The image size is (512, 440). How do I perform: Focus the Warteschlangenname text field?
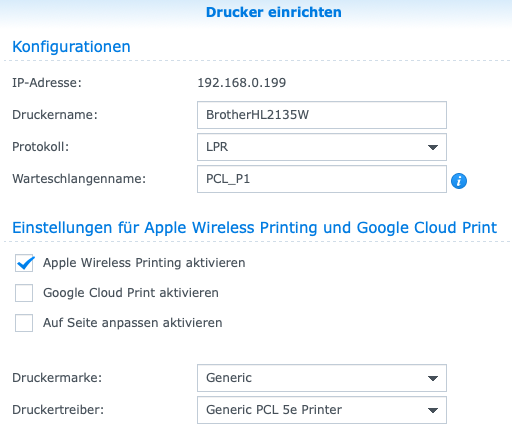pyautogui.click(x=322, y=179)
